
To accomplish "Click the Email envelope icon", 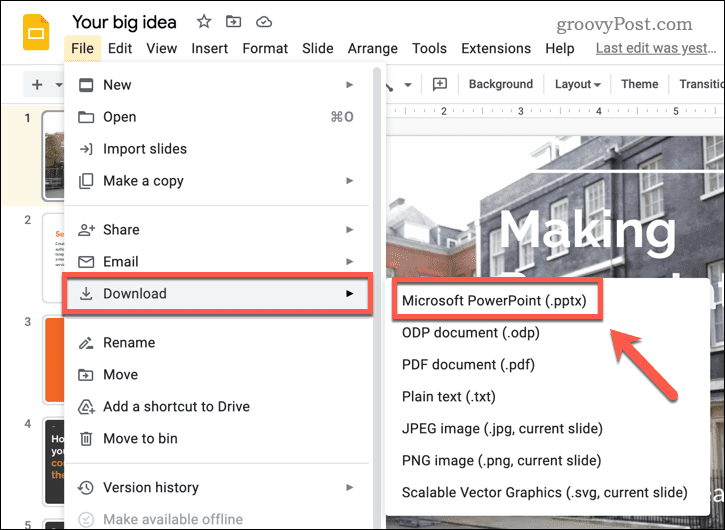I will pos(86,262).
